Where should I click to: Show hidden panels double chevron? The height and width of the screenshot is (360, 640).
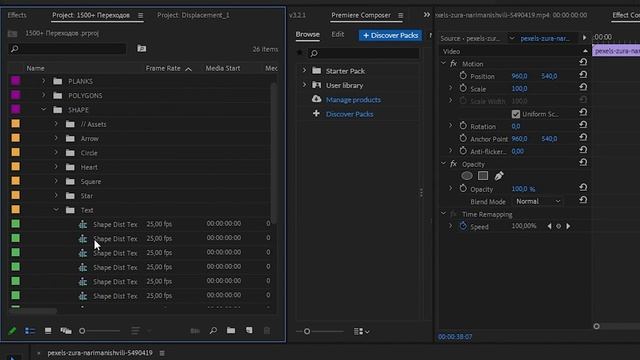427,15
